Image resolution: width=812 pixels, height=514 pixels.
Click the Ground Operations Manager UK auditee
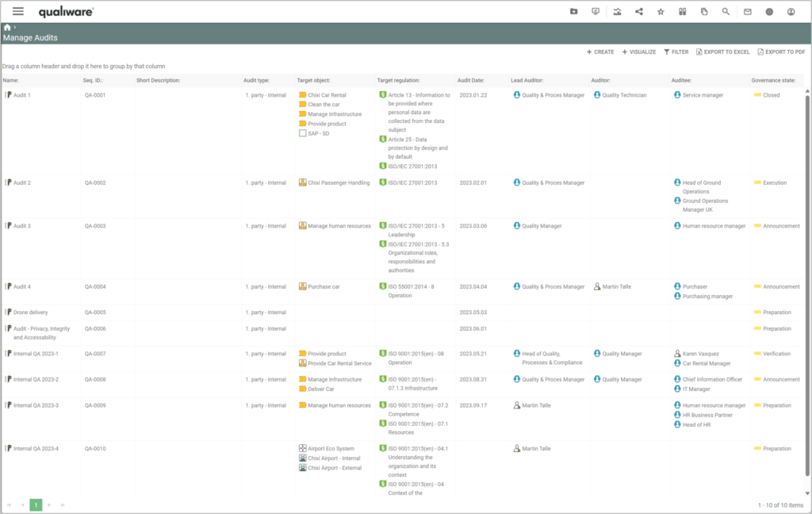pos(705,205)
